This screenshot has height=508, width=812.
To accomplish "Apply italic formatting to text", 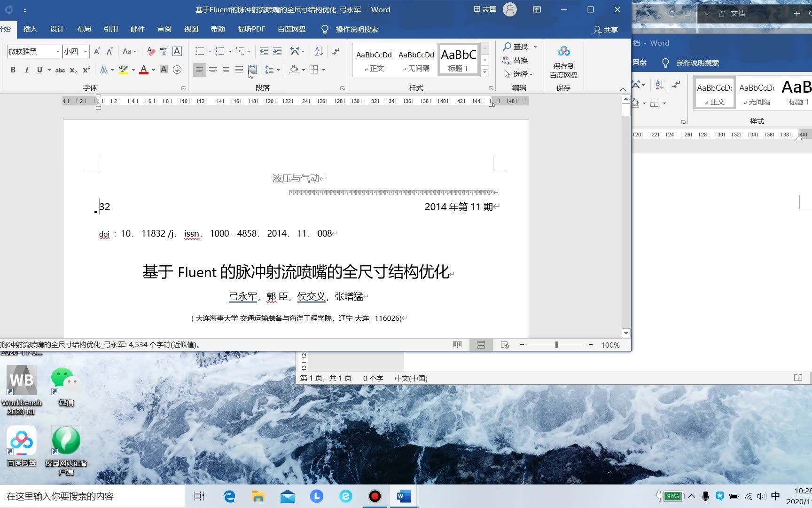I will click(x=27, y=70).
